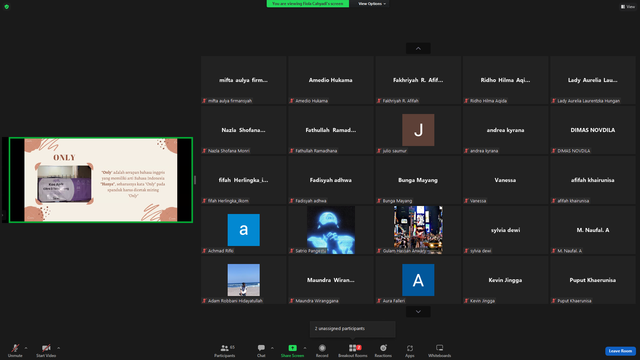Click the 2 unassigned participants tooltip
Screen dimensions: 640x360
[x=353, y=329]
